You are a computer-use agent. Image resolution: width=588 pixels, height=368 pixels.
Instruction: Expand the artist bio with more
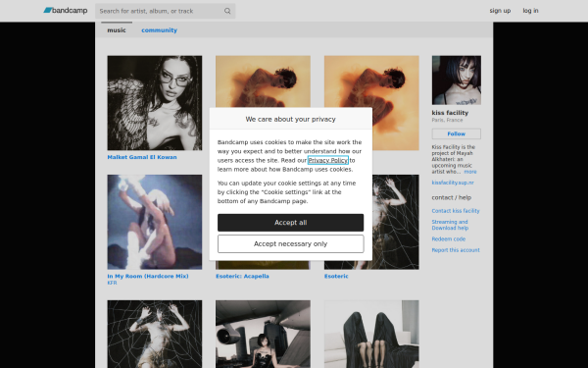(x=470, y=172)
